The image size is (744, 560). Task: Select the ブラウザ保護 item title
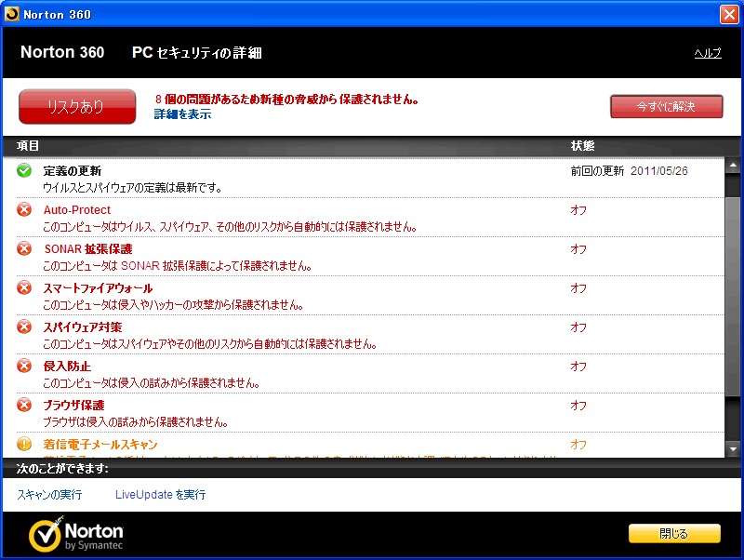(74, 406)
